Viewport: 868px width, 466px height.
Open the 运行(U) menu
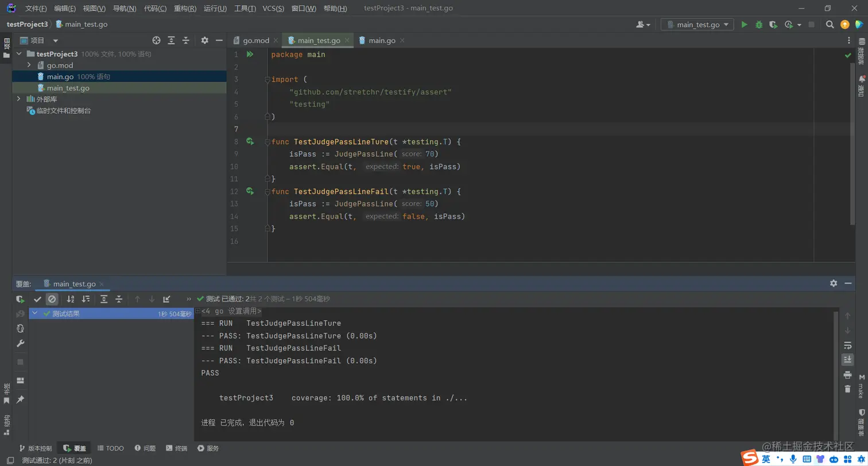pyautogui.click(x=215, y=9)
